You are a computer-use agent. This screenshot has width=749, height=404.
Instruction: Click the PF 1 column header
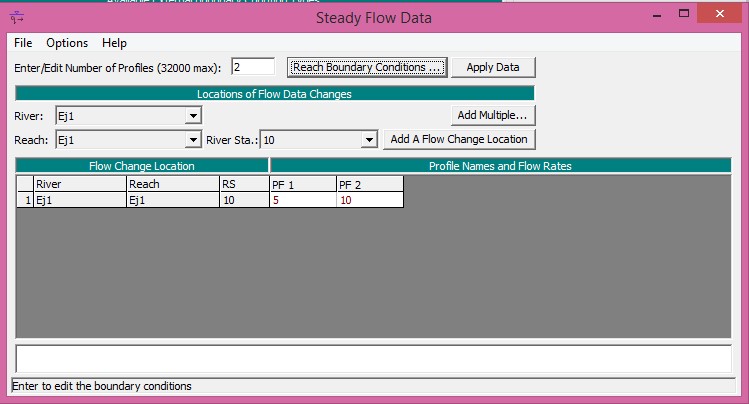point(303,184)
